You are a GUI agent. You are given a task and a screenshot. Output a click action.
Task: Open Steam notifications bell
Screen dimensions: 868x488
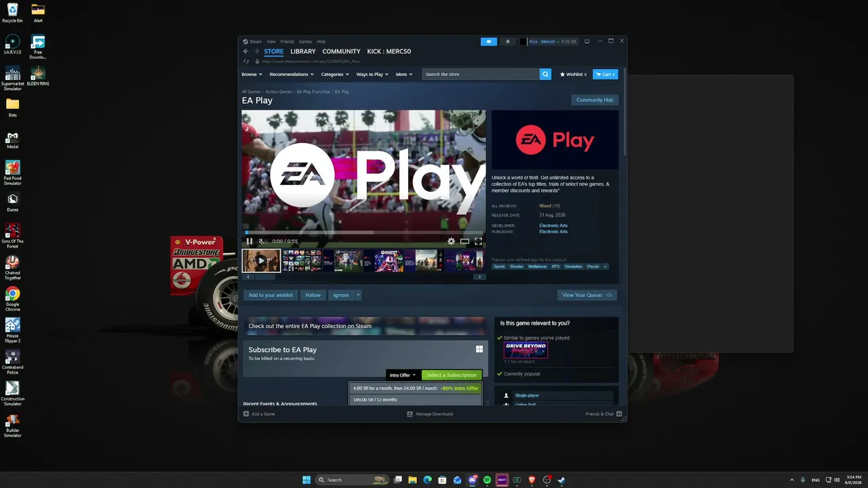coord(508,41)
